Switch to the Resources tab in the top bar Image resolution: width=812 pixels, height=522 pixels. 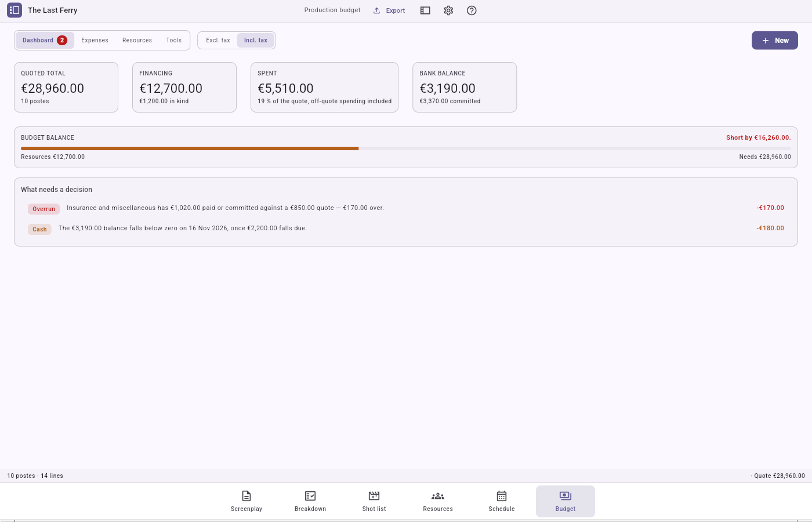(137, 41)
